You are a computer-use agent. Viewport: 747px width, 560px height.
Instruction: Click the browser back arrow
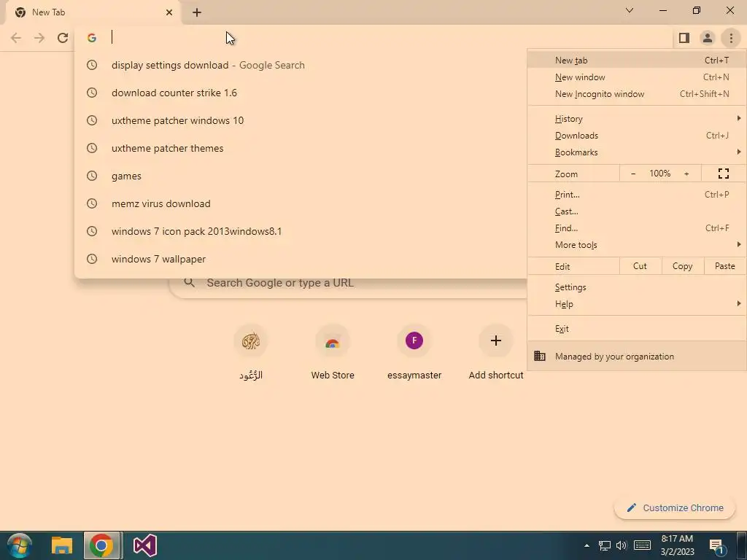[x=16, y=38]
